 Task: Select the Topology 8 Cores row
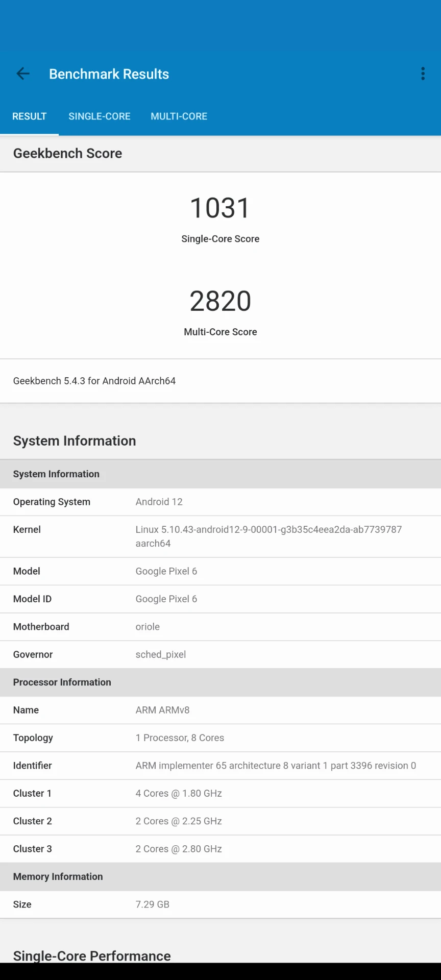tap(220, 738)
